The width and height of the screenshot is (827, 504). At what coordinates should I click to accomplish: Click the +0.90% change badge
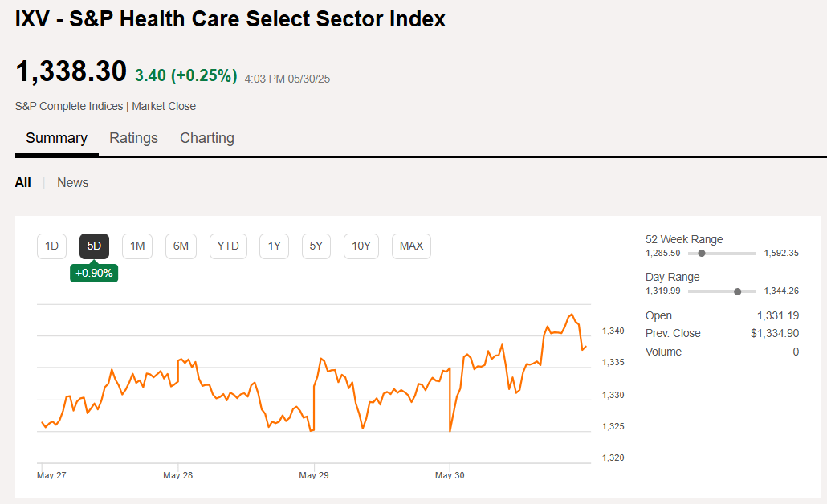[x=94, y=273]
